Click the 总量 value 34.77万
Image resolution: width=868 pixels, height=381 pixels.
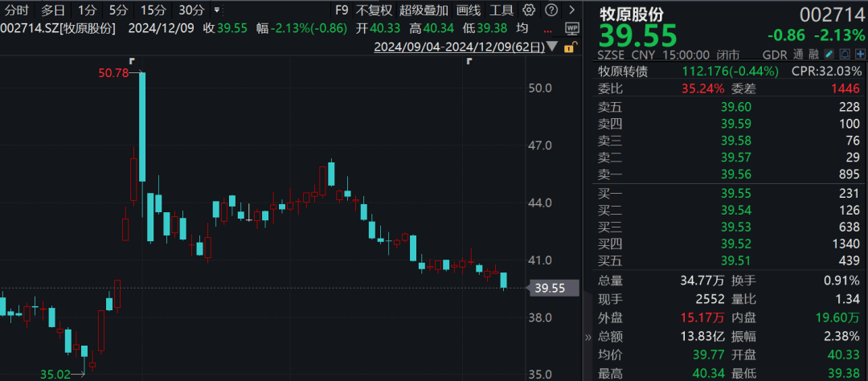(702, 281)
